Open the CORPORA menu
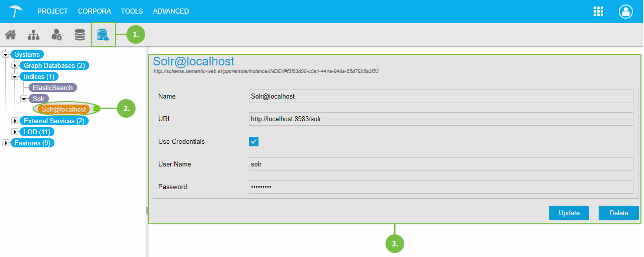The height and width of the screenshot is (257, 644). pyautogui.click(x=94, y=11)
